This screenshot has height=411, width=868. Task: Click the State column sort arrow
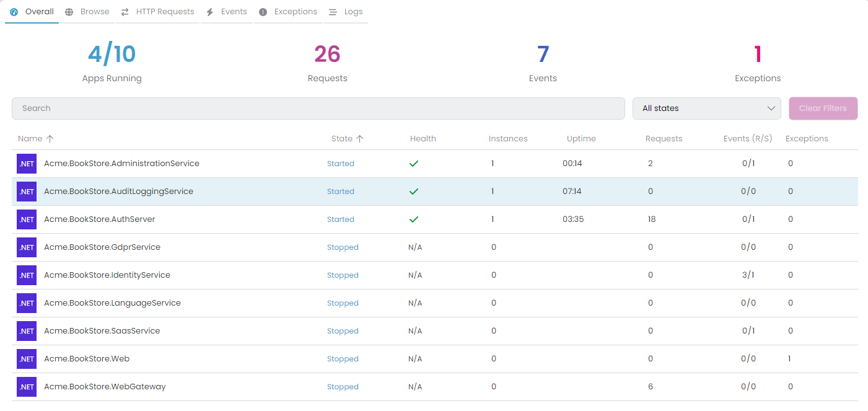coord(360,139)
